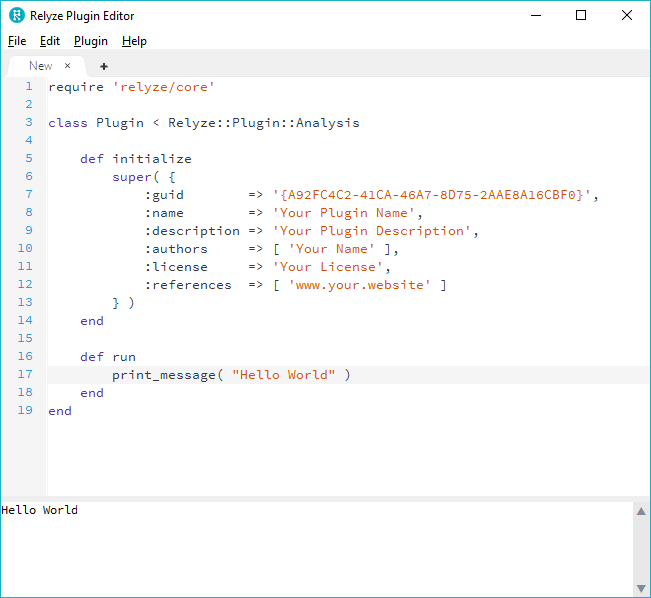Open the Help menu
The width and height of the screenshot is (651, 598).
coord(134,41)
